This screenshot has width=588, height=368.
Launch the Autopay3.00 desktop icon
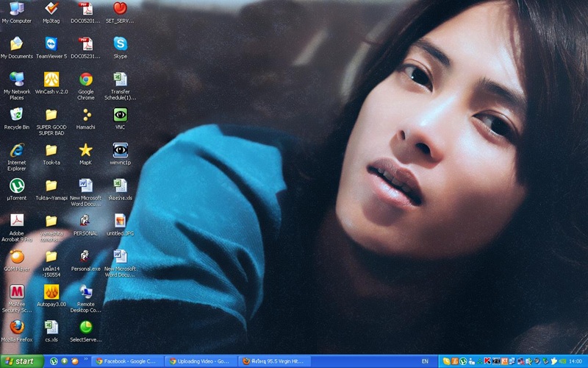point(51,296)
